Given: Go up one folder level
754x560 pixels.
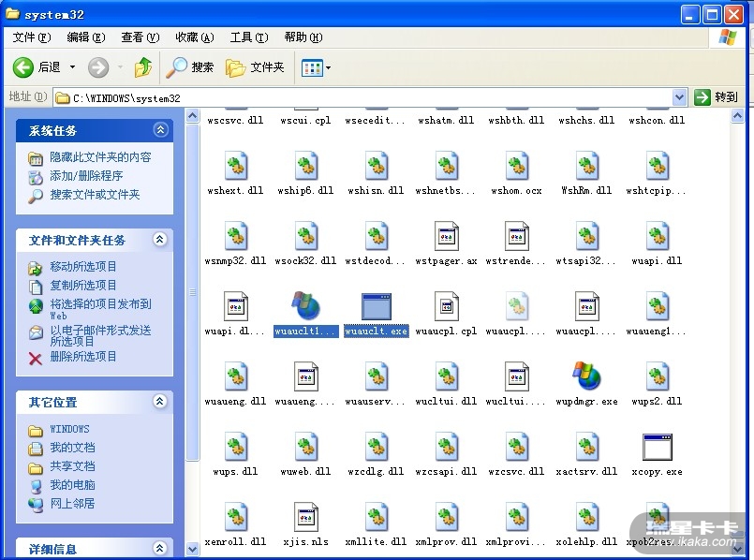Looking at the screenshot, I should point(142,67).
